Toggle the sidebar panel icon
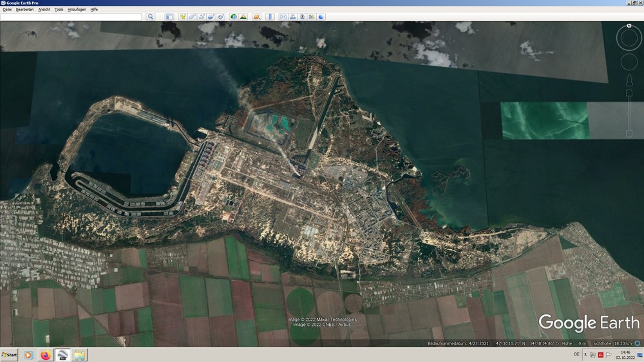Screen dimensions: 644x362 (x=169, y=17)
